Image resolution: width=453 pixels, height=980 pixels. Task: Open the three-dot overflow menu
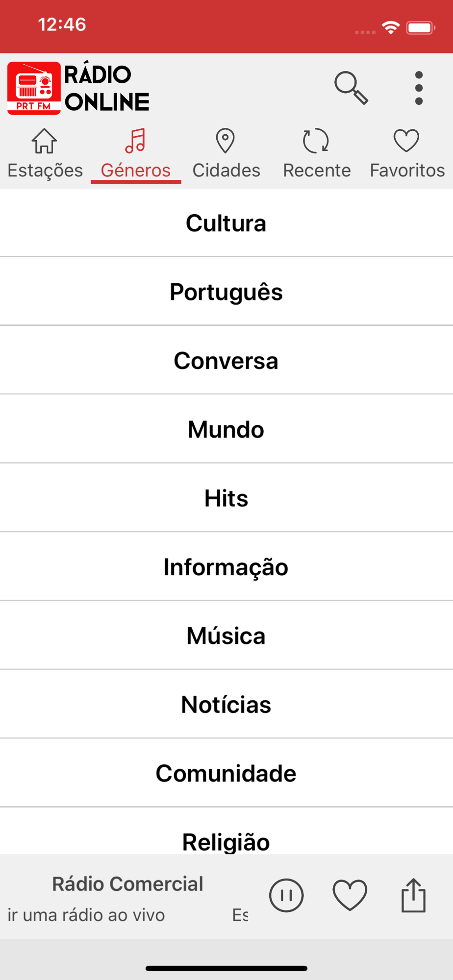[419, 88]
